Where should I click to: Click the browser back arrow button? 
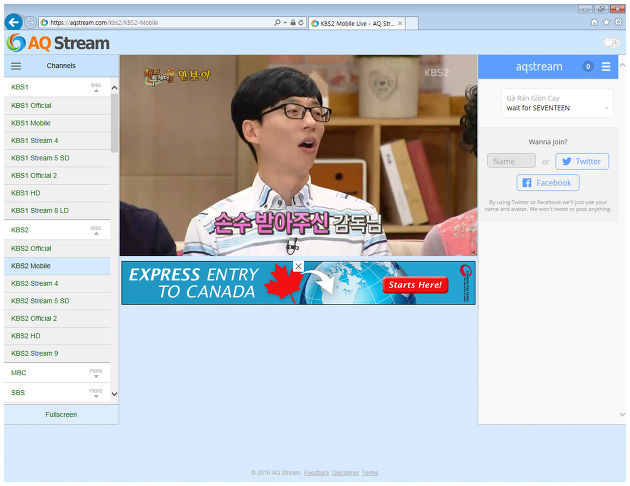(13, 22)
